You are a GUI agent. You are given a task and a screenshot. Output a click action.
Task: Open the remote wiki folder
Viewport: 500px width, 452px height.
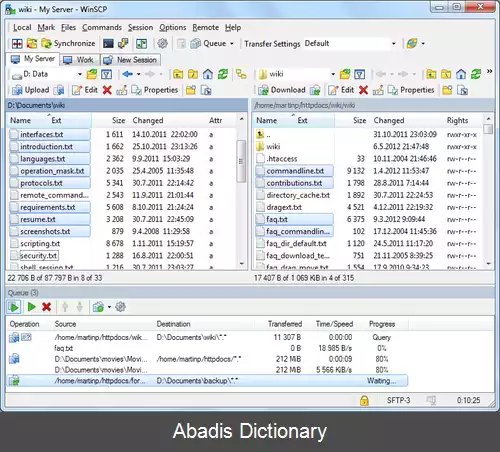[x=273, y=146]
